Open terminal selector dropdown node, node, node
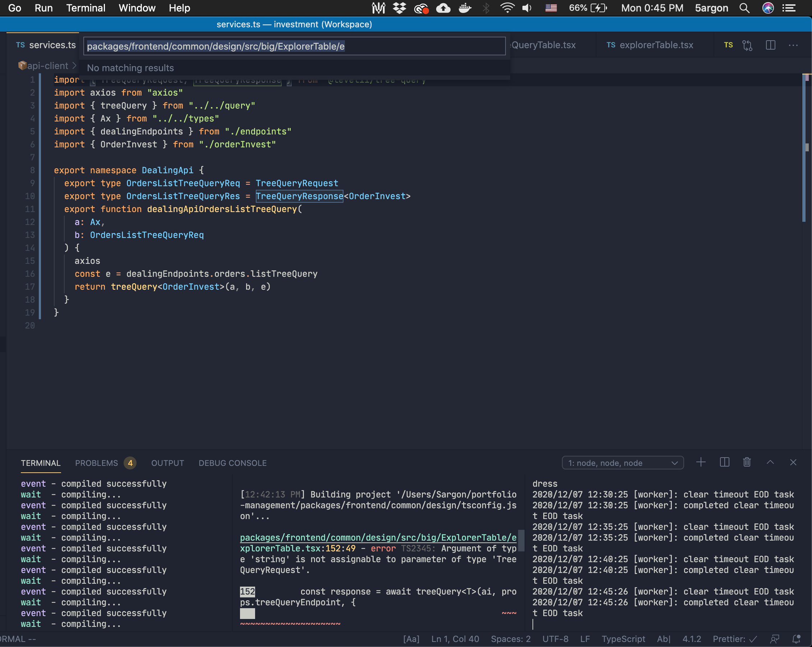This screenshot has height=647, width=812. (622, 463)
